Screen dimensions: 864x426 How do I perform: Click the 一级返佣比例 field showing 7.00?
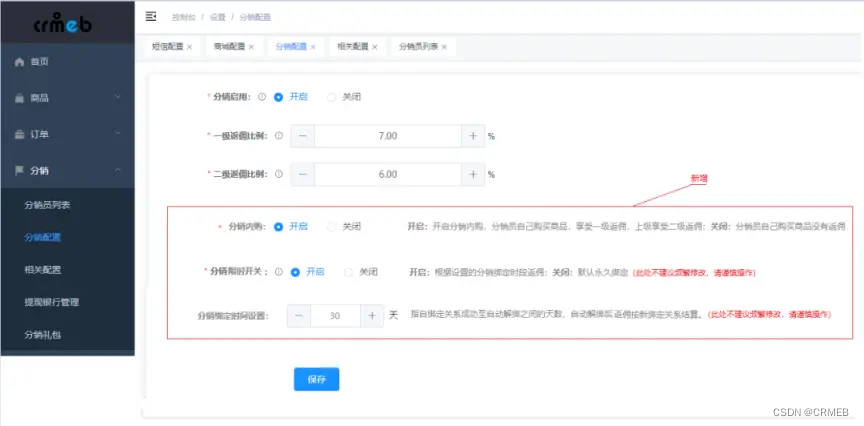[x=388, y=136]
